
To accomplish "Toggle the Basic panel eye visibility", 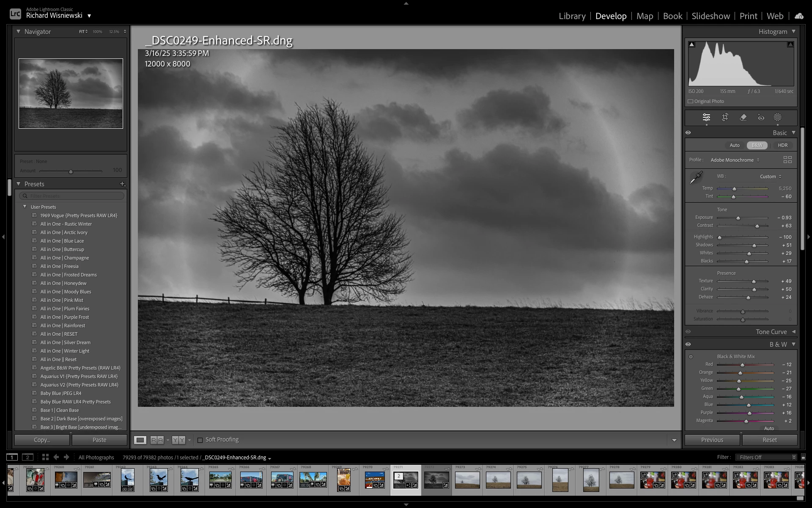I will click(688, 133).
